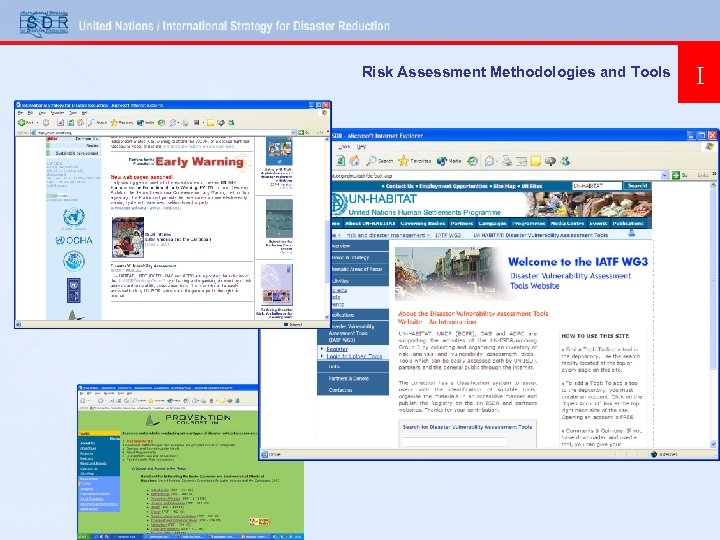This screenshot has height=540, width=720.
Task: Open Favorites star in ISDR window toolbar
Action: coord(122,123)
